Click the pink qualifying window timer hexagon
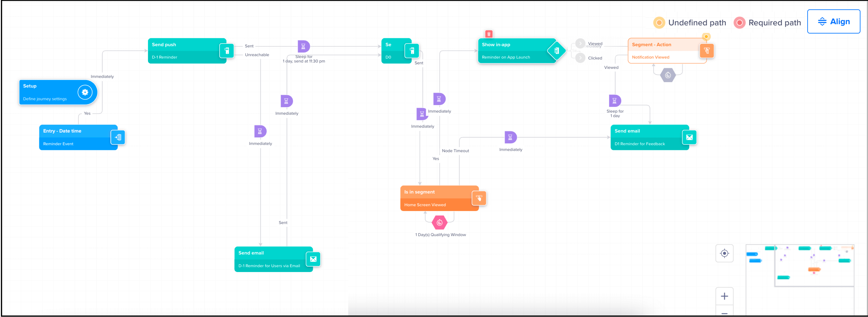This screenshot has height=317, width=868. click(439, 222)
